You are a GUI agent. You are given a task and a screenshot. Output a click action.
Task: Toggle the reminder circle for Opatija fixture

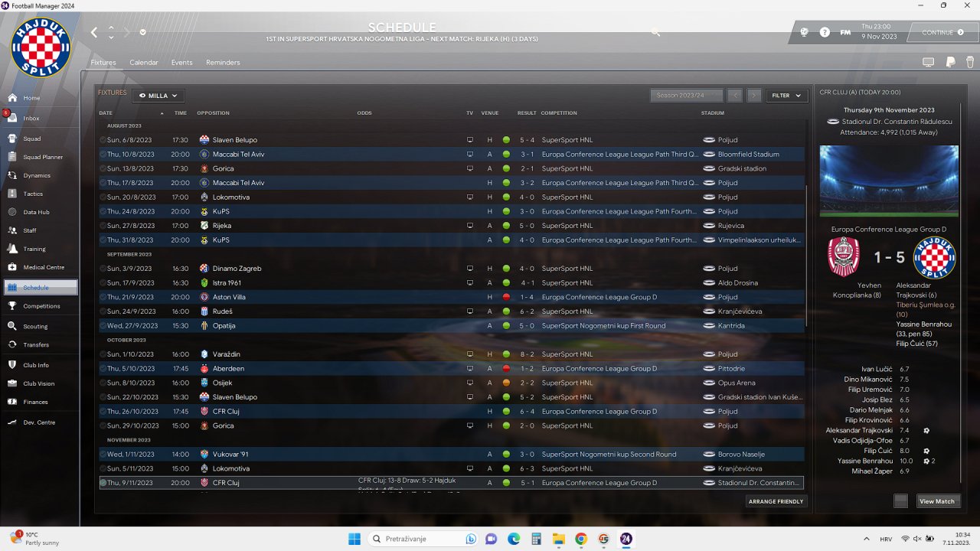pos(103,326)
